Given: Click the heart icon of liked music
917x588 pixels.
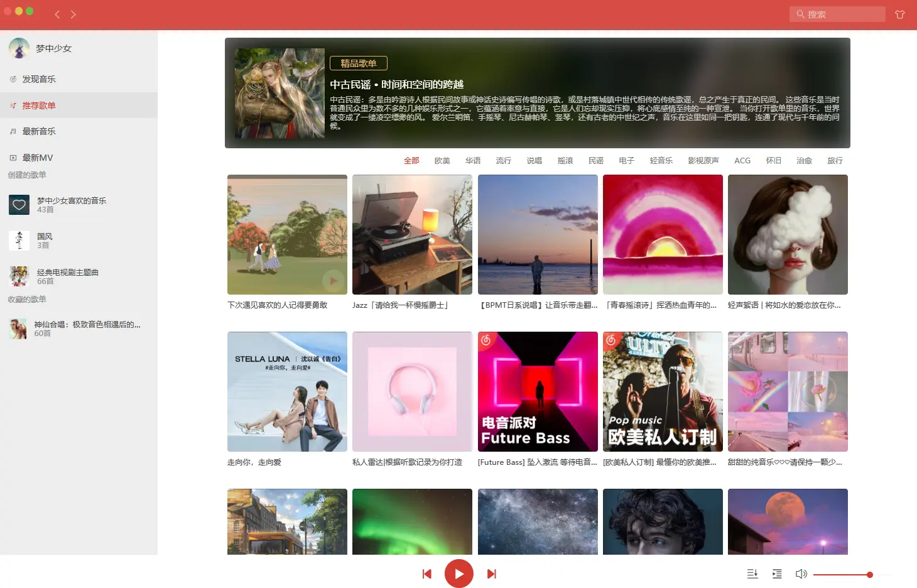Looking at the screenshot, I should click(19, 205).
